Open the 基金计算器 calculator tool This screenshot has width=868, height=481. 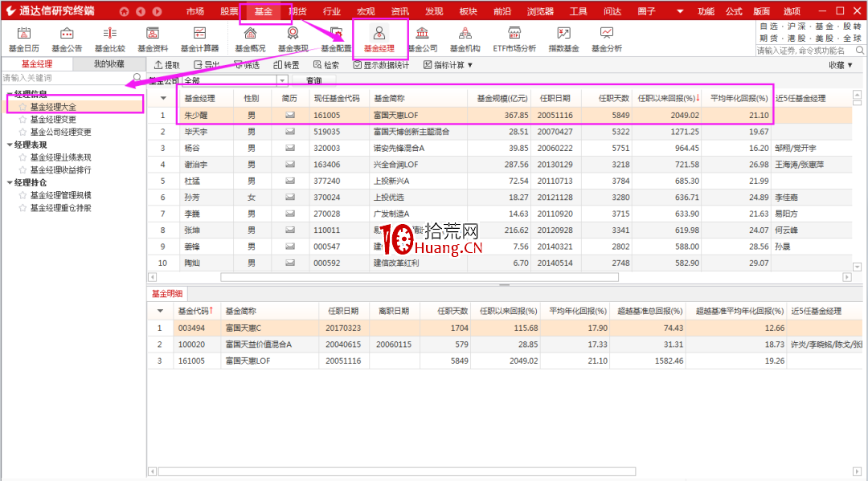(x=199, y=40)
